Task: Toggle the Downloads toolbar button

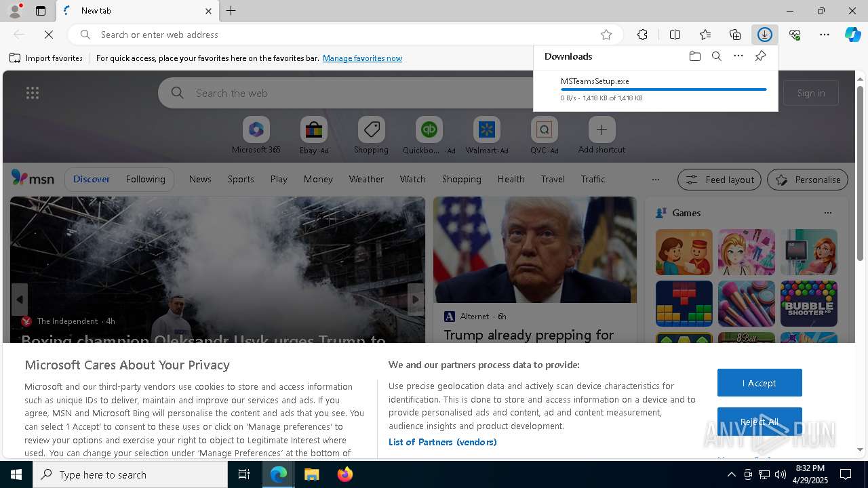Action: point(765,35)
